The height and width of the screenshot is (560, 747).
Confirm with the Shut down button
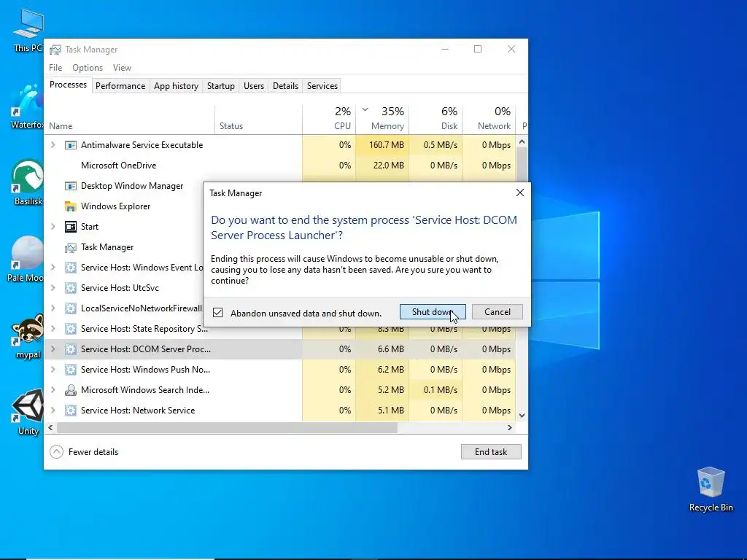pyautogui.click(x=433, y=312)
